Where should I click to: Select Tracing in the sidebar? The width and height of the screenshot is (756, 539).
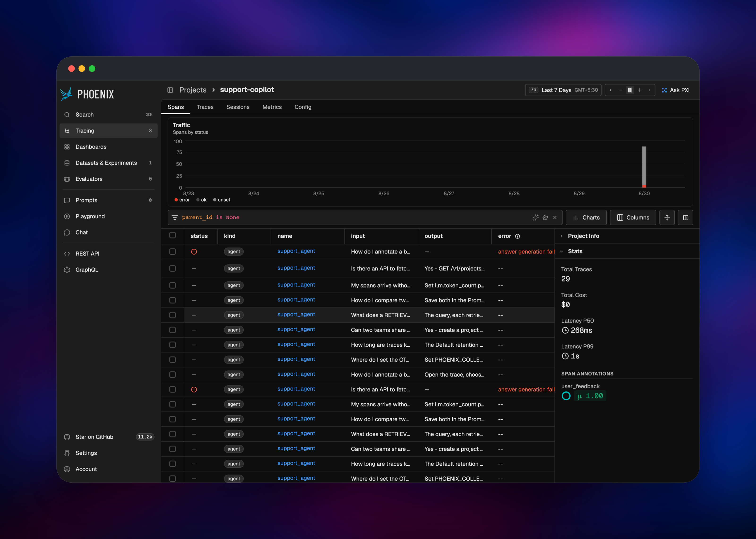[108, 130]
